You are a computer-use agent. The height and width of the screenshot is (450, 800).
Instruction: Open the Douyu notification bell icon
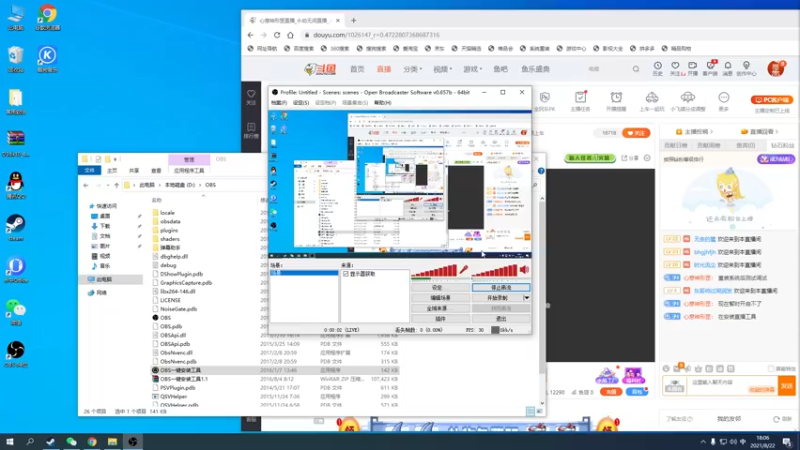[x=728, y=68]
